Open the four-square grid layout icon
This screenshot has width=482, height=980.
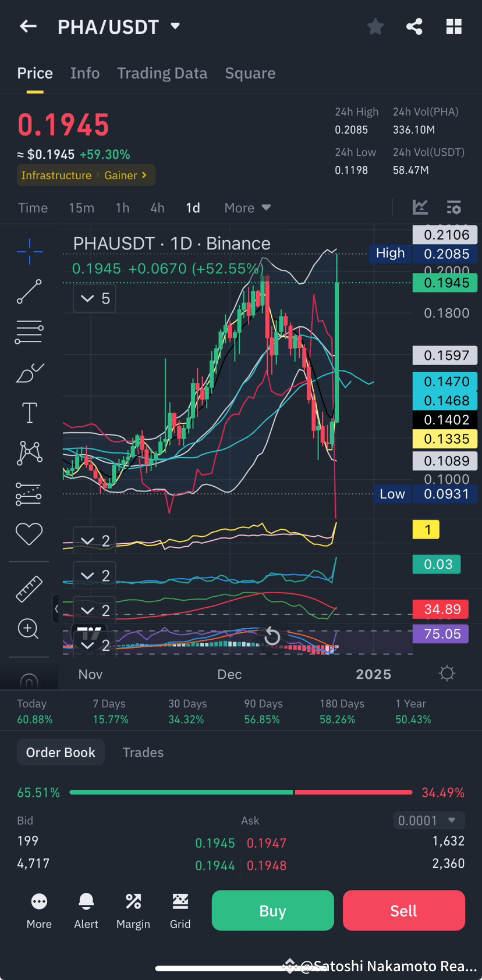(453, 26)
